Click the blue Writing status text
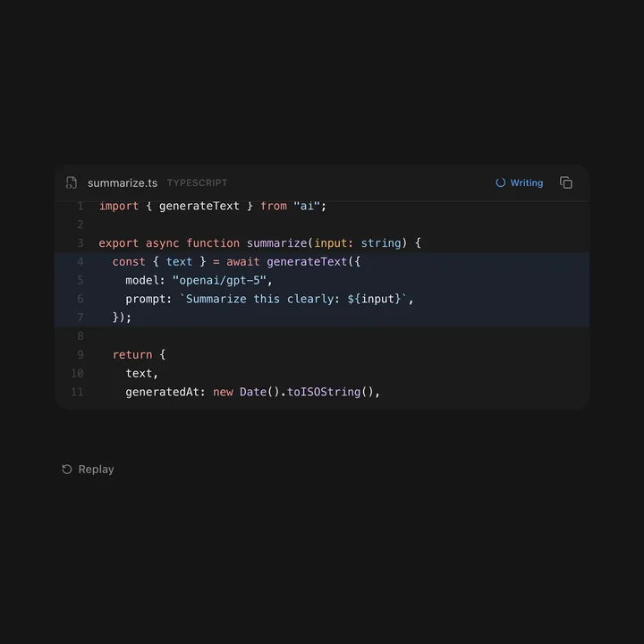Screen dimensions: 644x644 pos(527,182)
